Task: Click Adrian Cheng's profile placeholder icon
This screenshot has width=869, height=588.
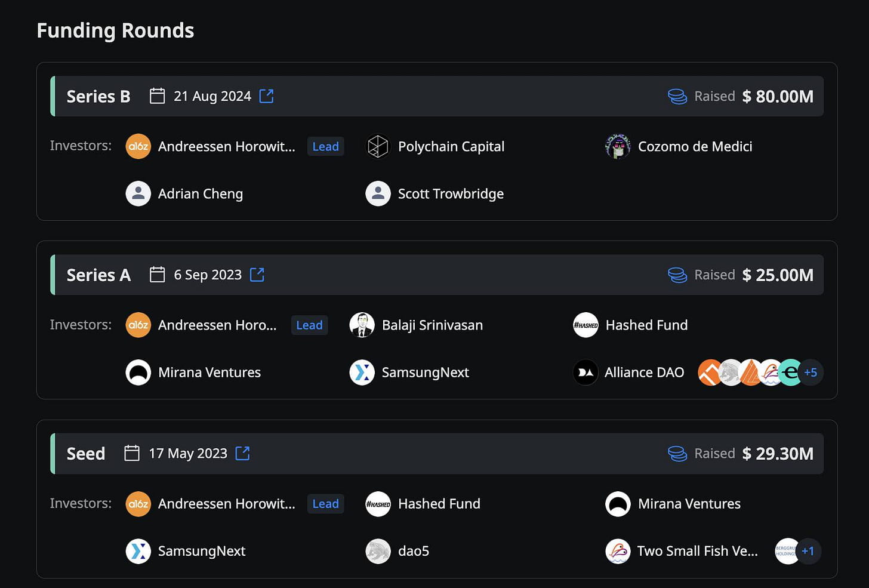Action: tap(138, 193)
